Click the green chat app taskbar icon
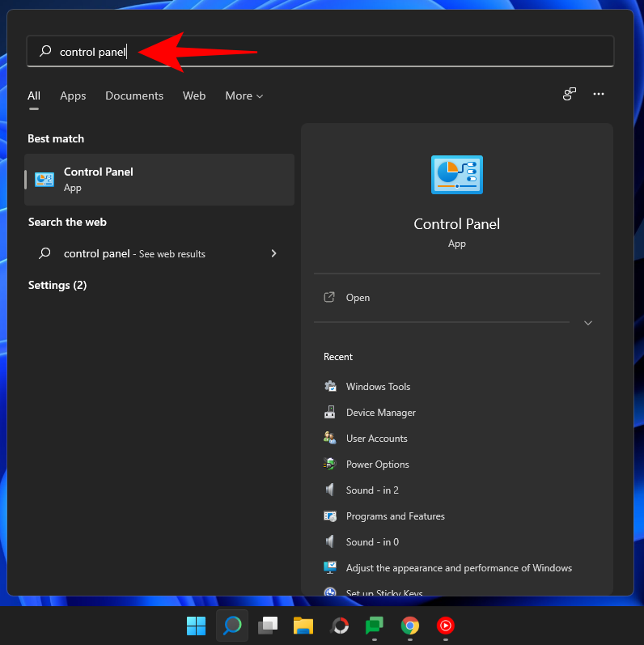The height and width of the screenshot is (645, 644). pyautogui.click(x=375, y=626)
